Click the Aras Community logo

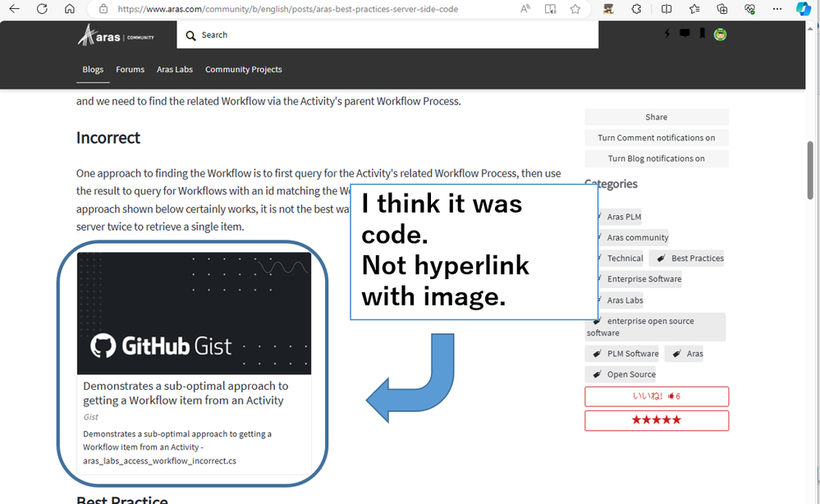(116, 35)
